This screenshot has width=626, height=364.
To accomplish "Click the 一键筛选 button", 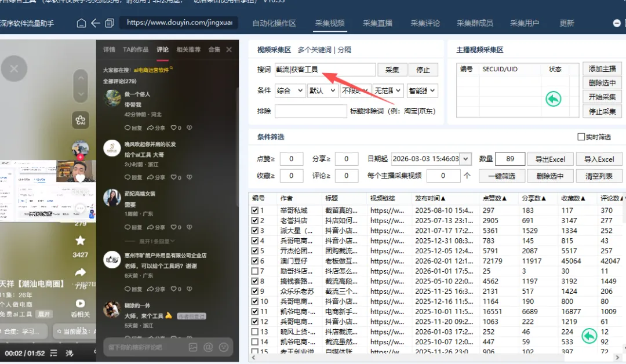I will (x=502, y=176).
